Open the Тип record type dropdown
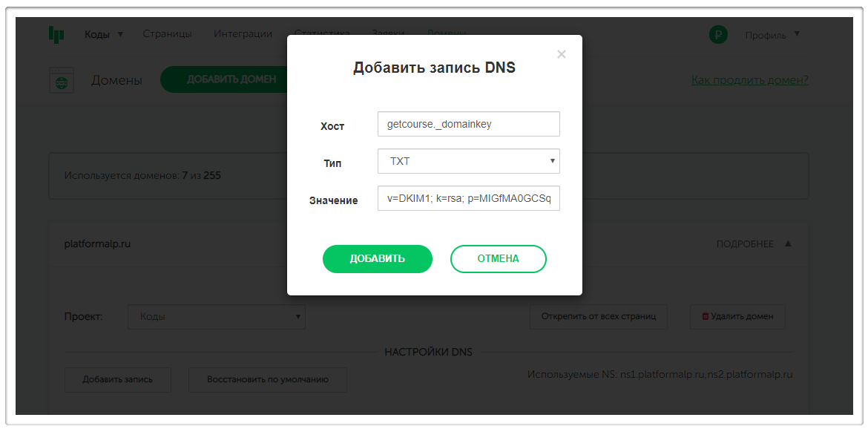This screenshot has width=868, height=429. pos(469,161)
